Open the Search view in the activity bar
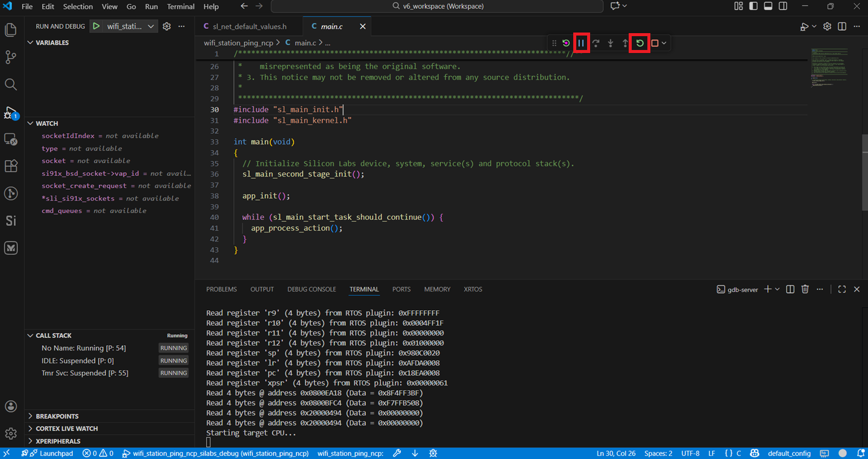Screen dimensions: 868x459 (x=11, y=84)
